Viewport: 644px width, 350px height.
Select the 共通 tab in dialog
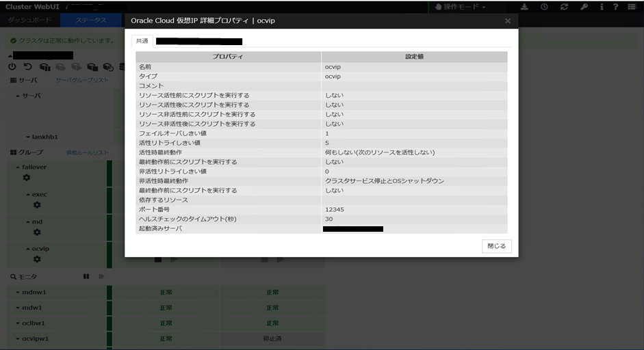click(142, 41)
